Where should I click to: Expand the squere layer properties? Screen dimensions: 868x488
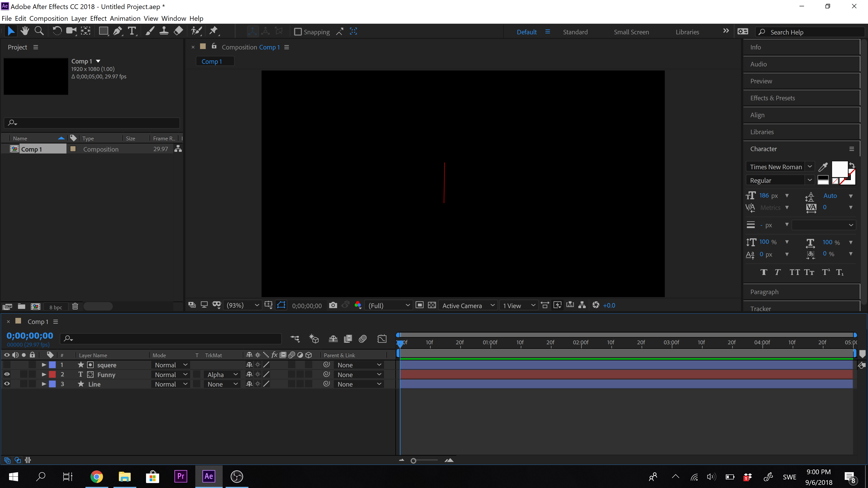tap(44, 365)
